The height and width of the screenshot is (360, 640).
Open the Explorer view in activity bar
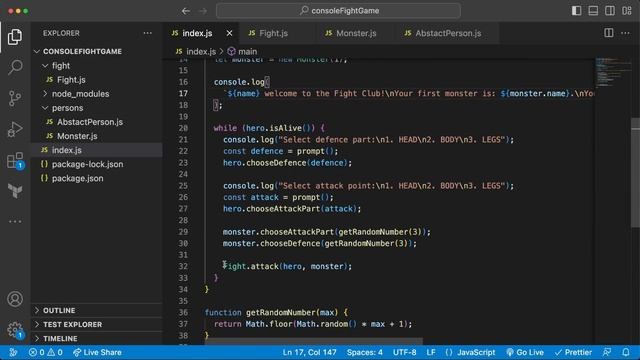point(15,37)
